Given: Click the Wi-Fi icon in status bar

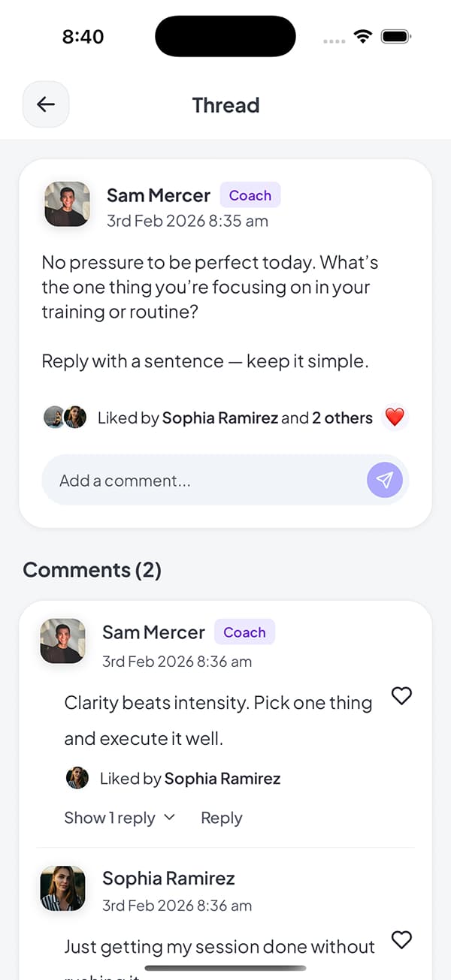Looking at the screenshot, I should tap(362, 35).
